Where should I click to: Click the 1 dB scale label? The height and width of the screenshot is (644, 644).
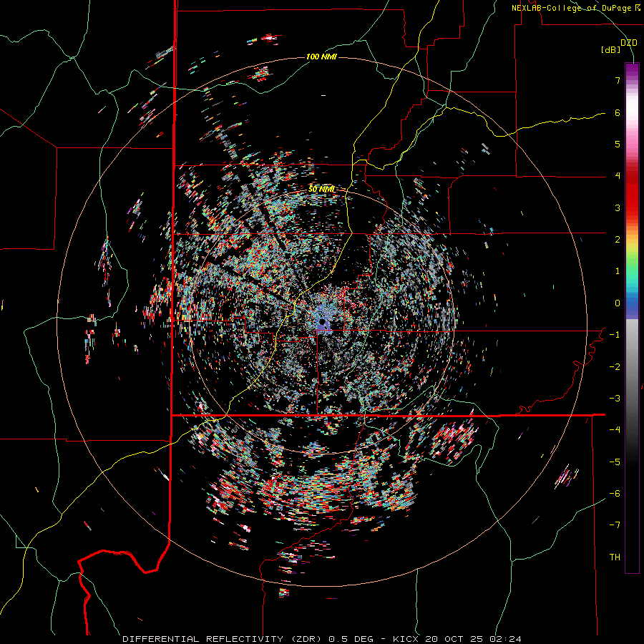pos(618,271)
